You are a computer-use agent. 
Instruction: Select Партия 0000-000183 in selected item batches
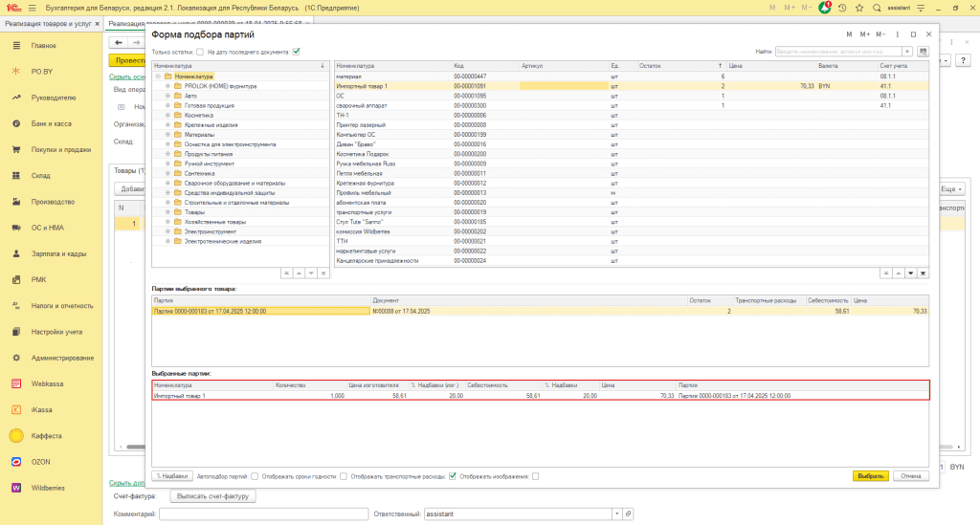(x=540, y=311)
